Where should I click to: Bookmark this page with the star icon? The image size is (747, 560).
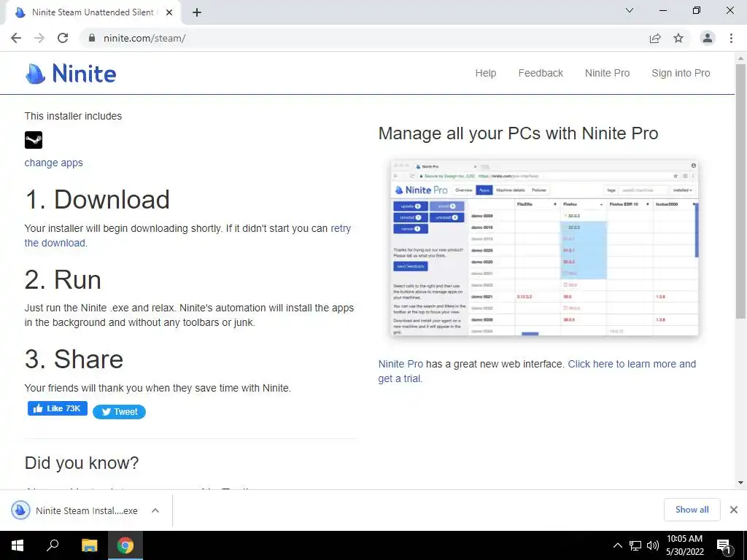[678, 38]
